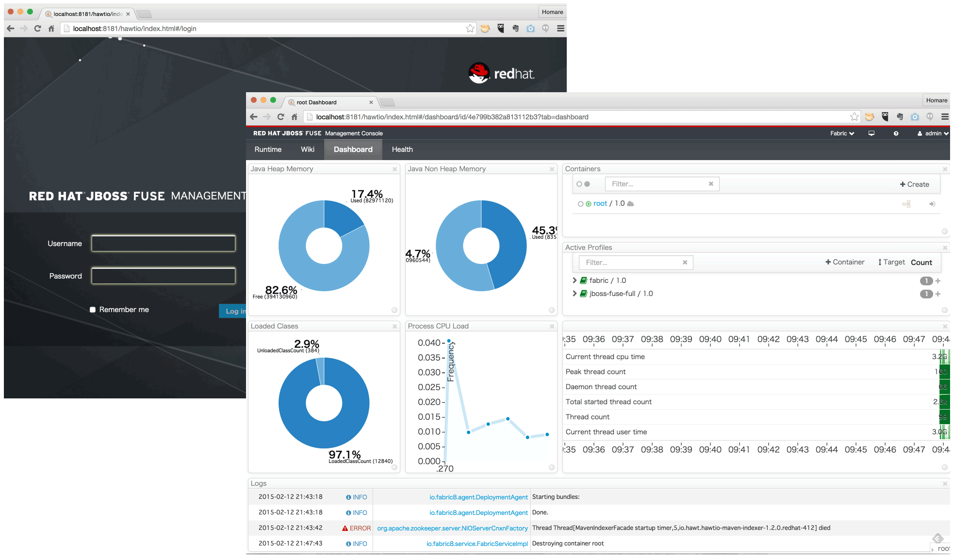The width and height of the screenshot is (953, 560).
Task: Reload the root Dashboard browser page
Action: [280, 117]
